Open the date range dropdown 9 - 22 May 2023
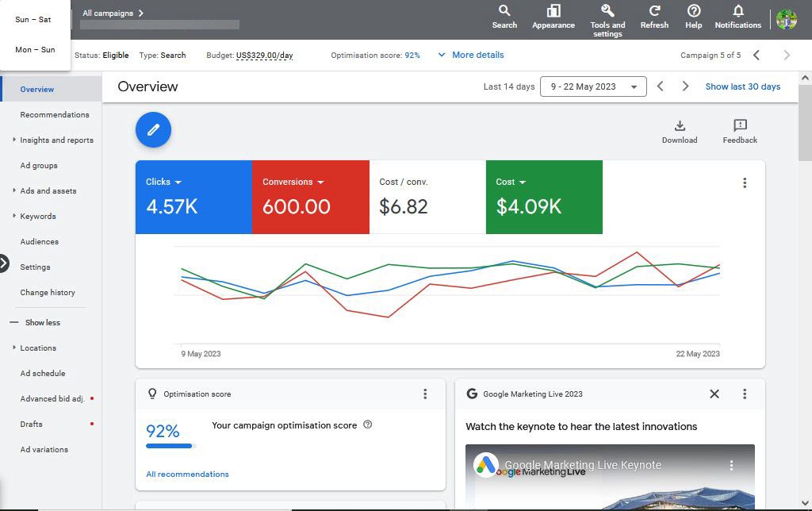Image resolution: width=812 pixels, height=511 pixels. [x=593, y=86]
